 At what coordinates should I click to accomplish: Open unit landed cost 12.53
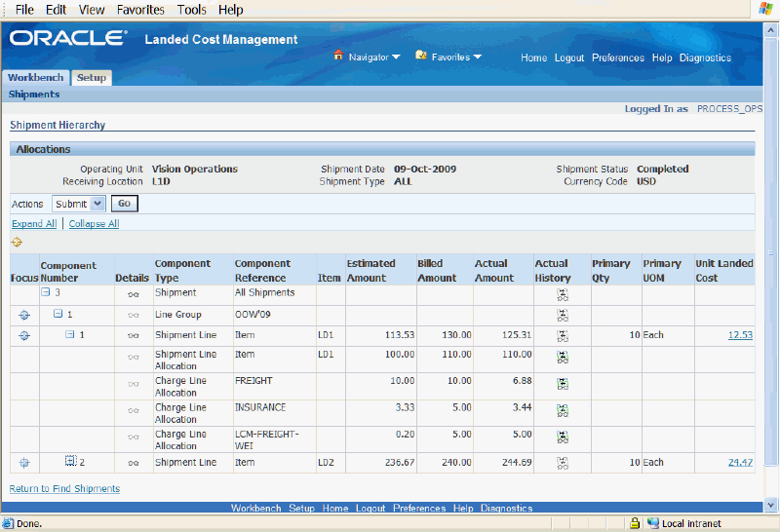pos(740,335)
